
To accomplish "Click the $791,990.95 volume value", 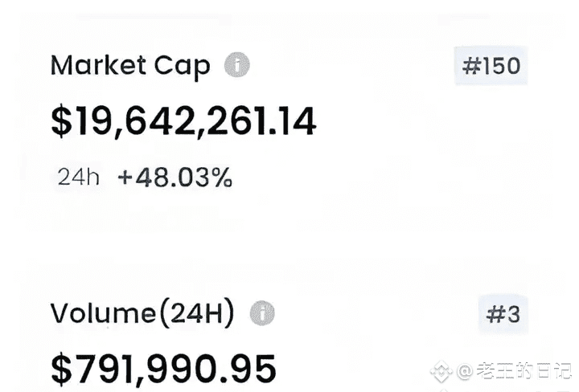I will pyautogui.click(x=163, y=369).
